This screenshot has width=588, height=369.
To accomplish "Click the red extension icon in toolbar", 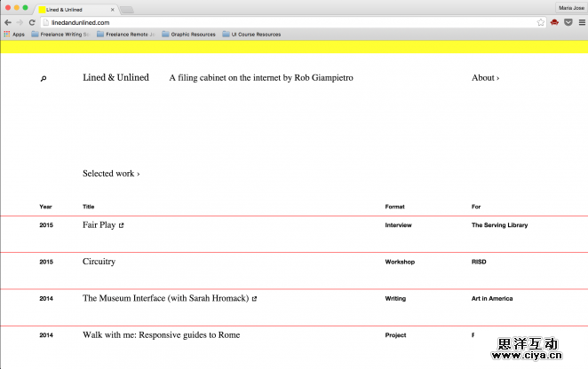I will click(x=554, y=22).
